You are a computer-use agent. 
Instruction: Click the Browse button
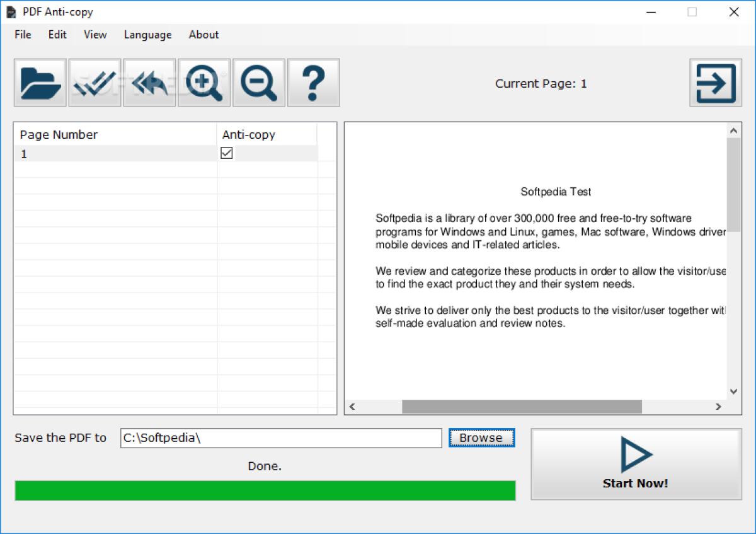pos(481,438)
